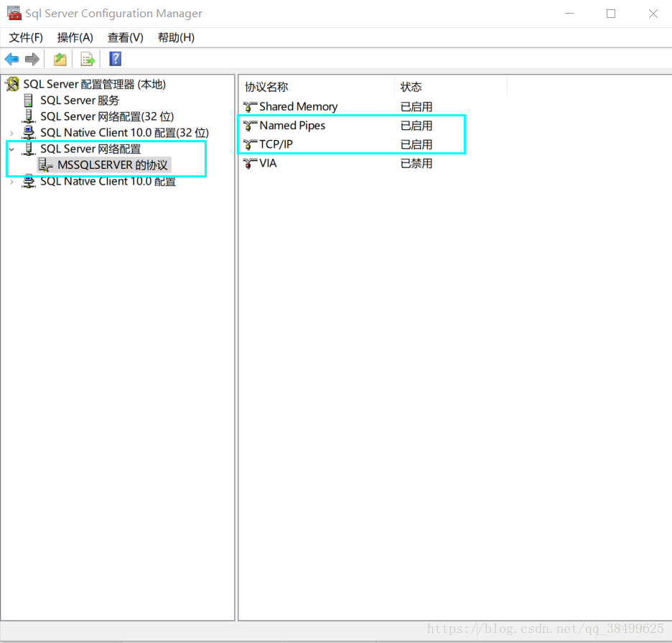Click the Forward arrow toolbar icon

point(32,59)
